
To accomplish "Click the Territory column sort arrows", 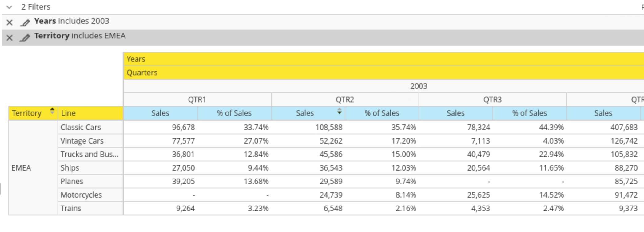I will pyautogui.click(x=52, y=111).
